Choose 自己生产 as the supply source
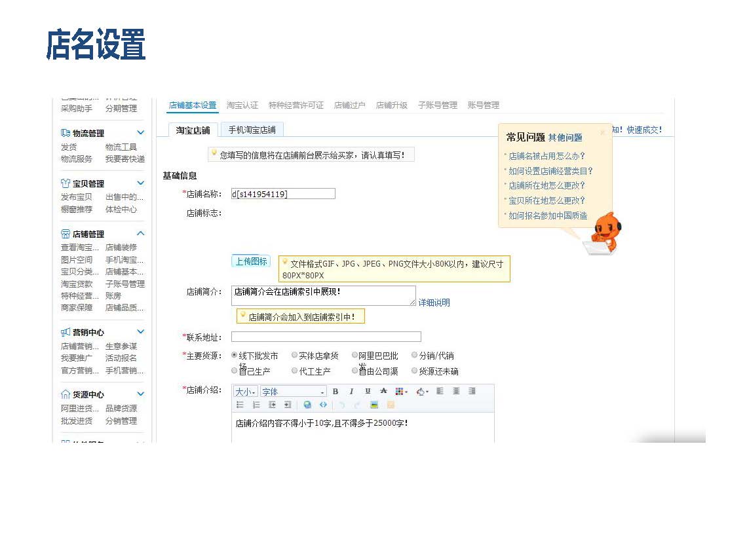747x560 pixels. pyautogui.click(x=235, y=371)
